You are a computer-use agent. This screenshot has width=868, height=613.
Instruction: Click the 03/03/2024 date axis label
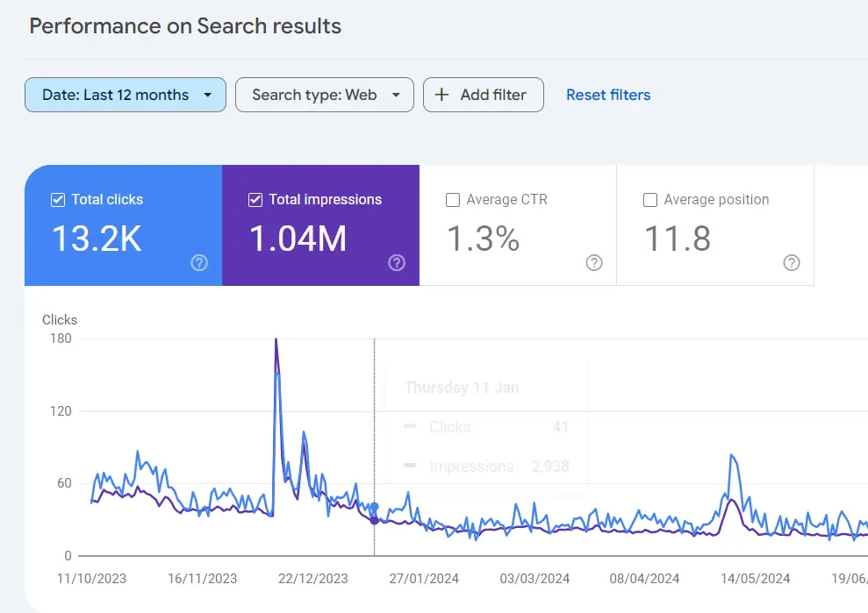coord(534,579)
